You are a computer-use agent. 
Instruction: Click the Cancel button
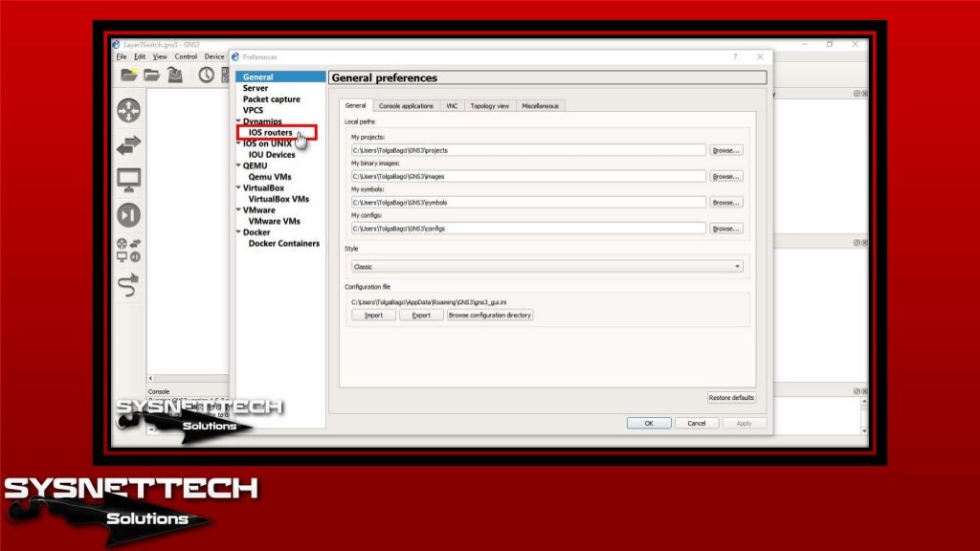click(697, 424)
